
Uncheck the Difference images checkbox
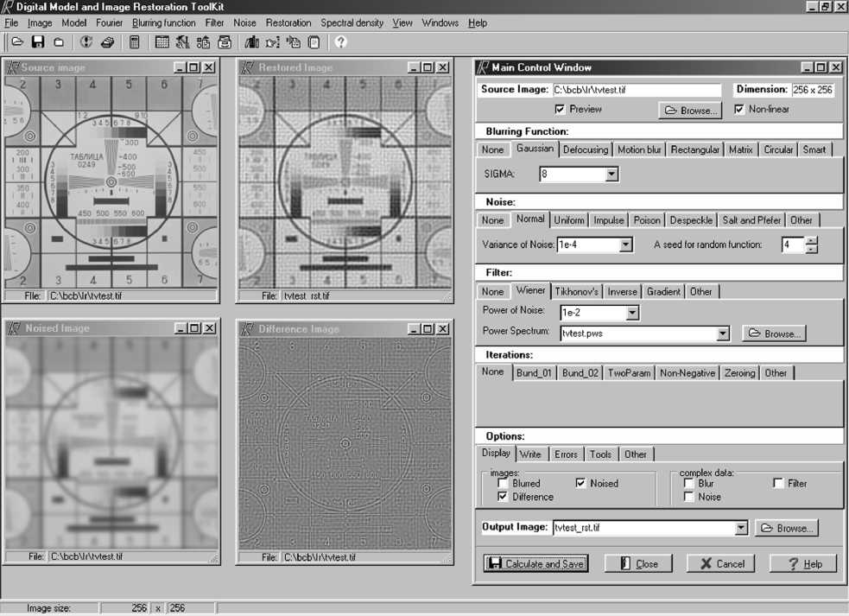coord(503,496)
